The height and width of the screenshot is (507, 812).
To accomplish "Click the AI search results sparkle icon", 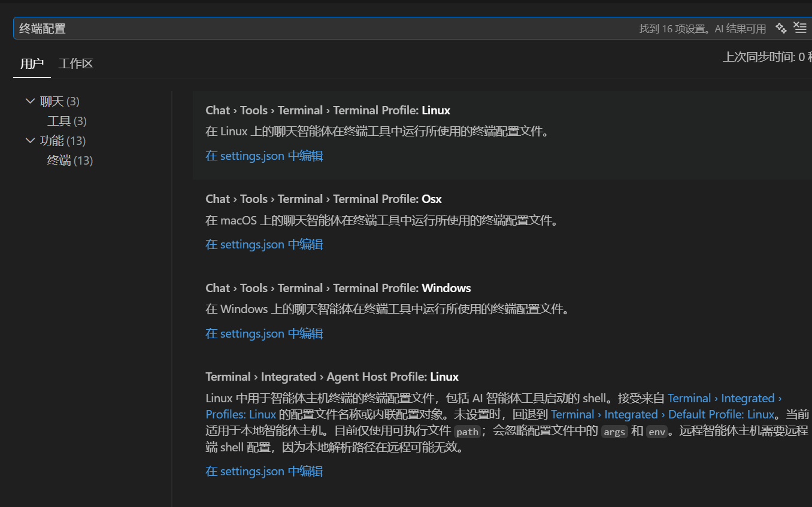I will coord(781,28).
